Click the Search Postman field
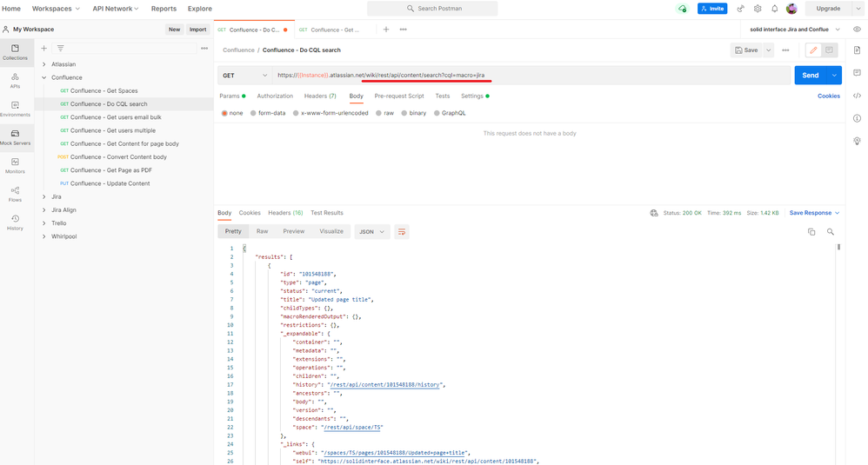 432,9
